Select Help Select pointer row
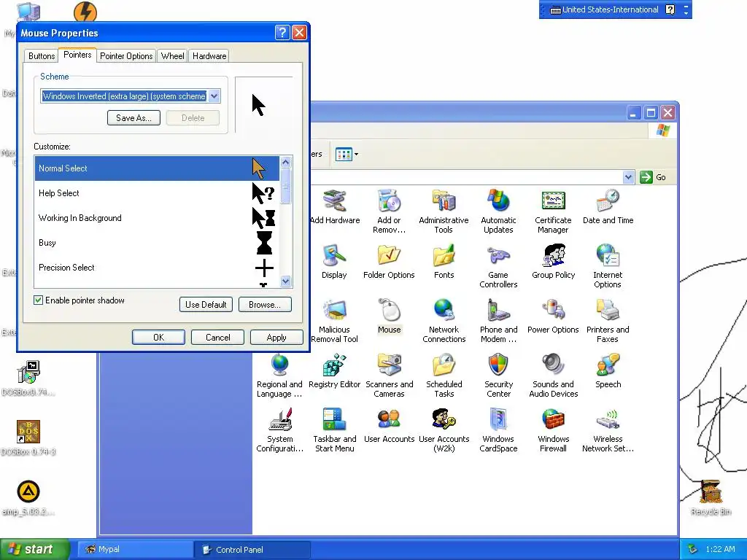747x560 pixels. (158, 193)
